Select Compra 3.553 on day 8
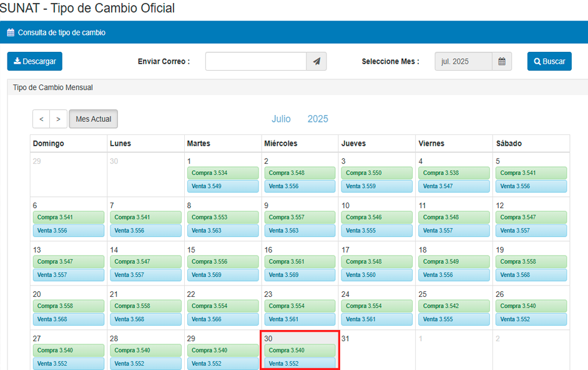The height and width of the screenshot is (370, 588). coord(223,217)
